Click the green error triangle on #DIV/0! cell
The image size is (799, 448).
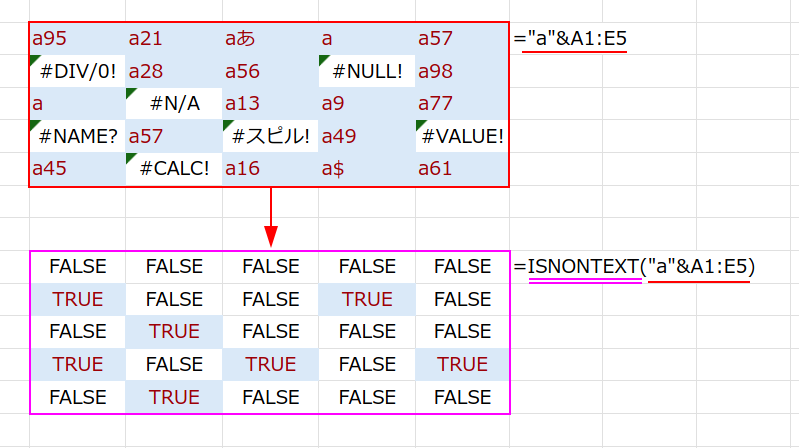coord(35,61)
